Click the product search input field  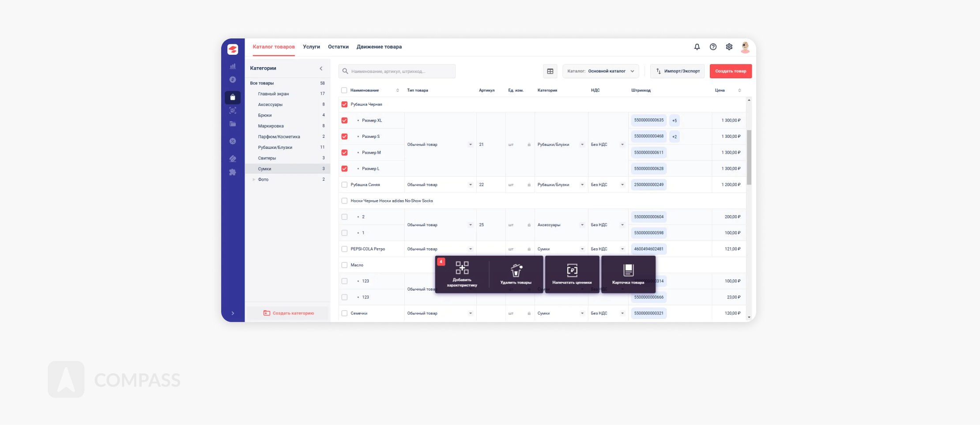[x=397, y=71]
